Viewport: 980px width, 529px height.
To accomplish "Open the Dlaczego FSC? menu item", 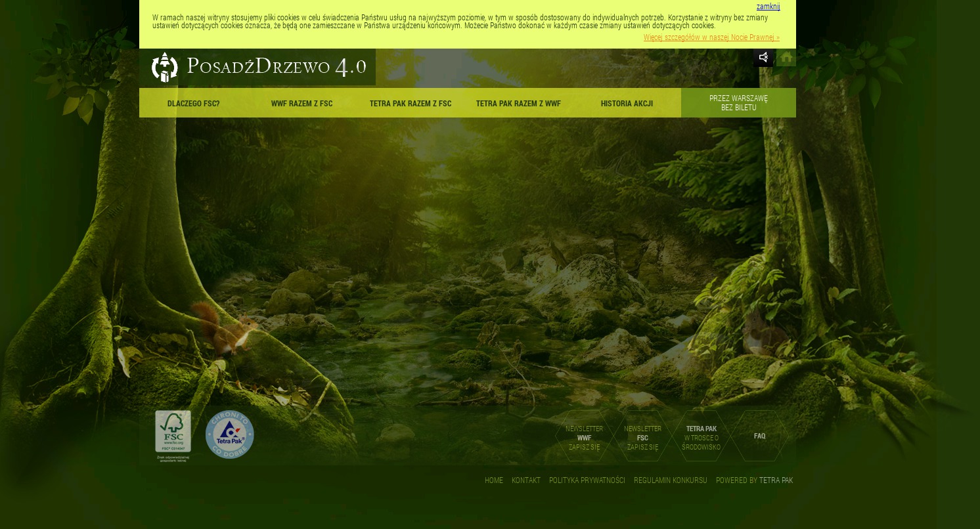I will coord(193,103).
